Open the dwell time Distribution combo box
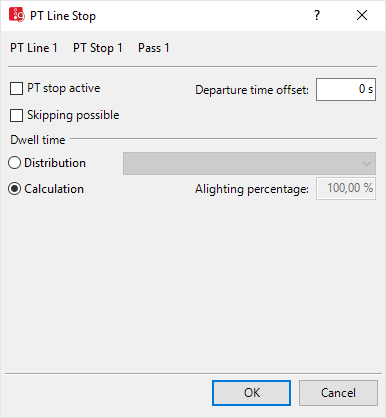 click(249, 163)
